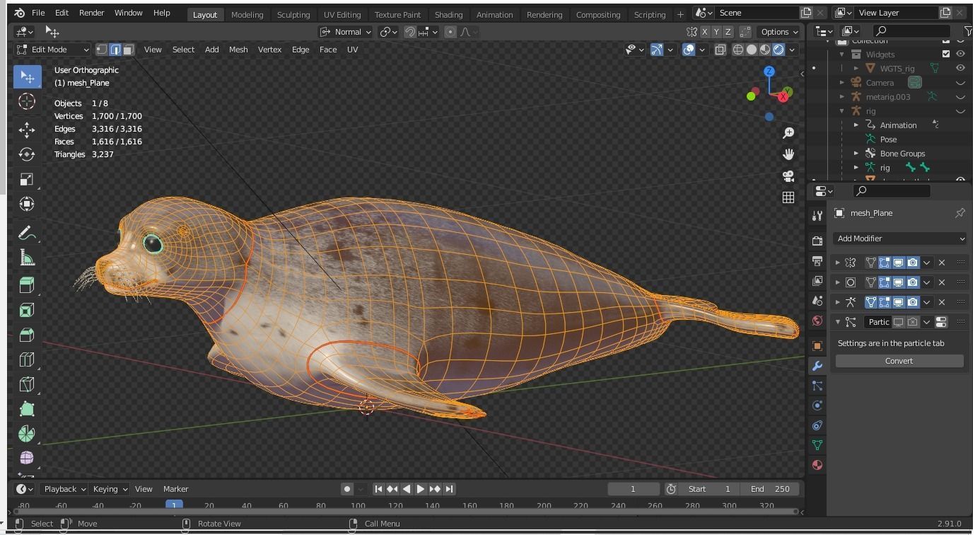The image size is (980, 535).
Task: Open Material properties tab
Action: pyautogui.click(x=817, y=465)
